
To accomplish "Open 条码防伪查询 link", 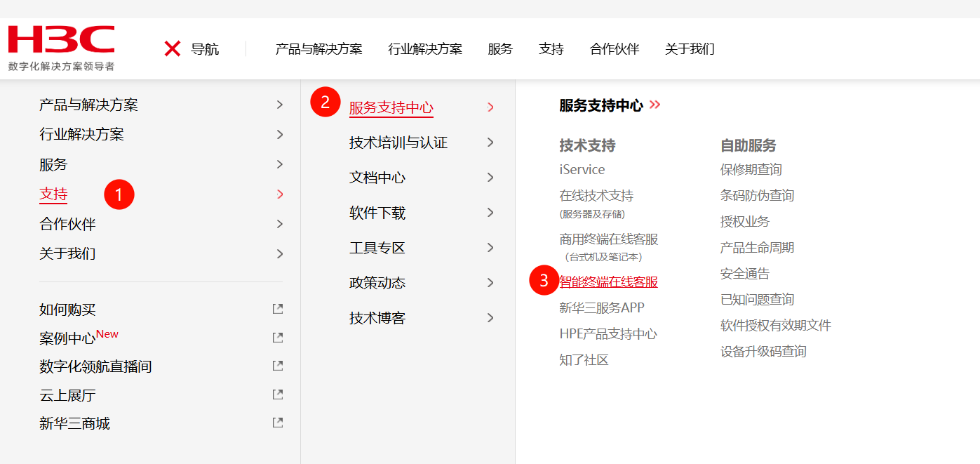I will coord(757,195).
